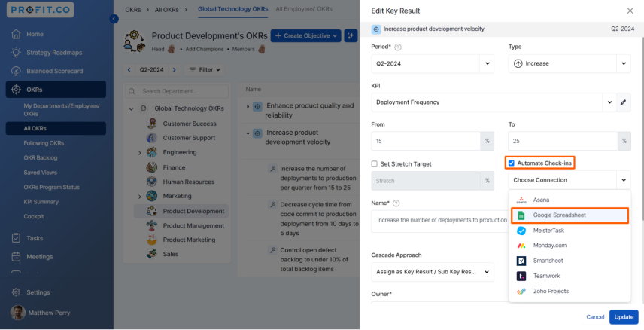Expand the Marketing department node
644x330 pixels.
[140, 197]
